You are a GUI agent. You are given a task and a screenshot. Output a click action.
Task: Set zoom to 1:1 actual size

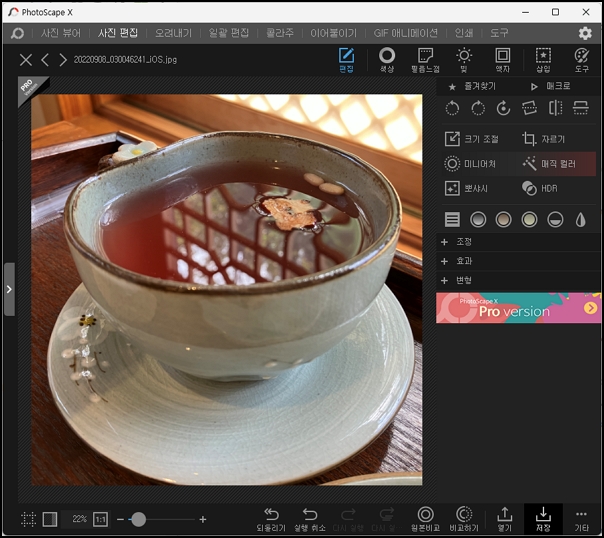[100, 520]
